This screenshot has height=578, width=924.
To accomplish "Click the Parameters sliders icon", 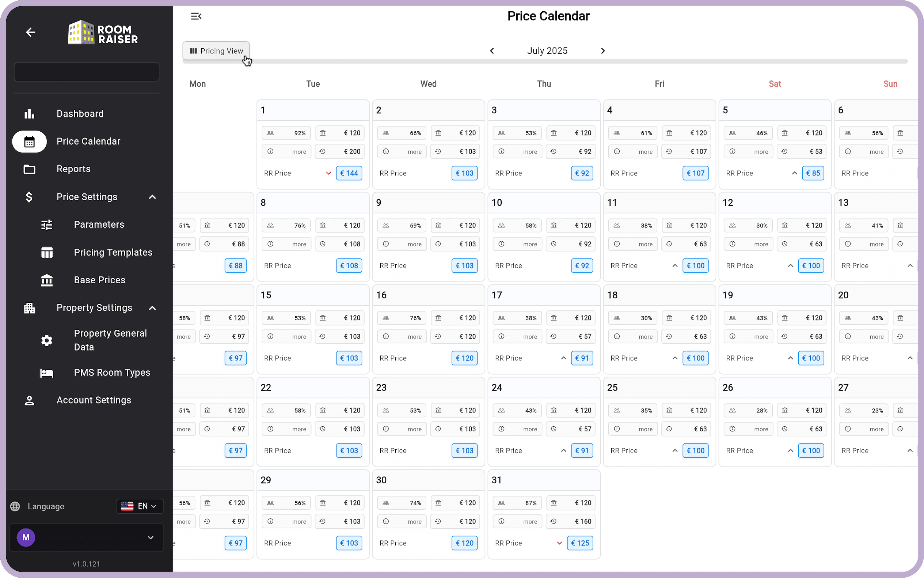I will pos(47,225).
